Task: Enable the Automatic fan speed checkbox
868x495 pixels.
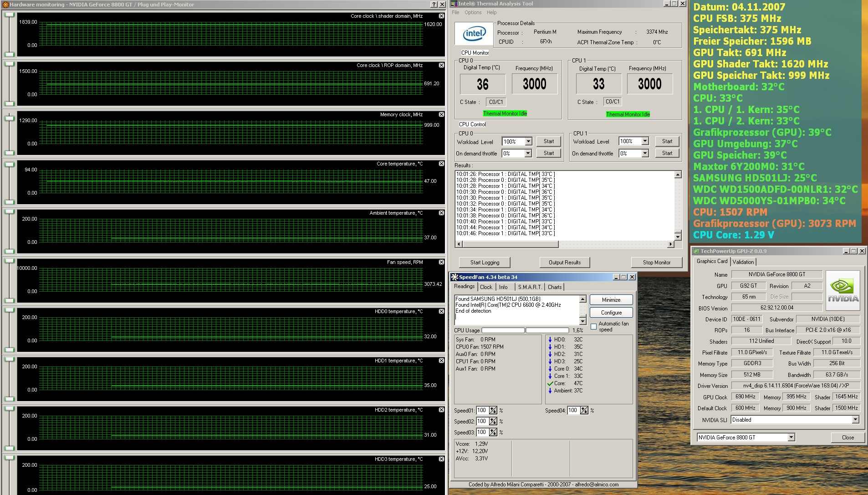Action: (x=594, y=326)
